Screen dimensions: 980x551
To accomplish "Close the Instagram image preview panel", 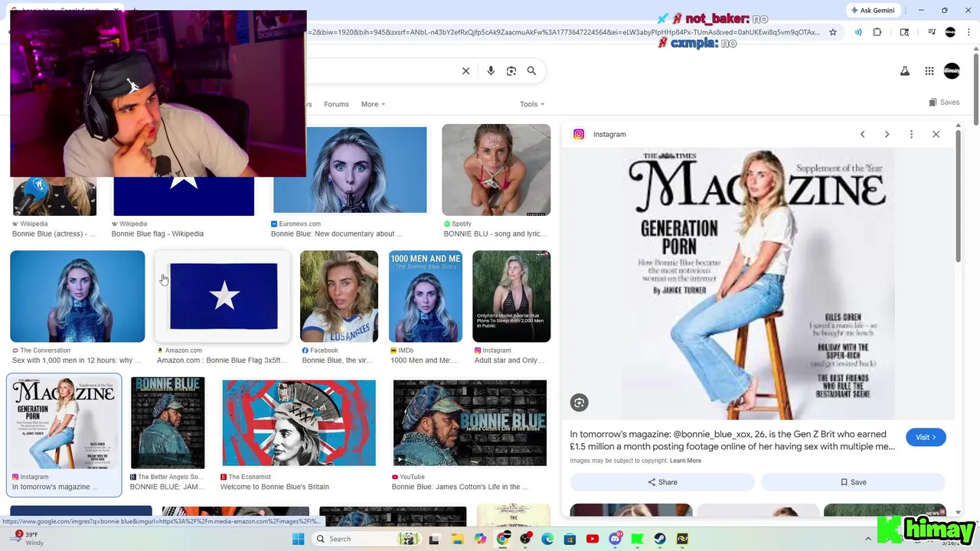I will pyautogui.click(x=936, y=135).
